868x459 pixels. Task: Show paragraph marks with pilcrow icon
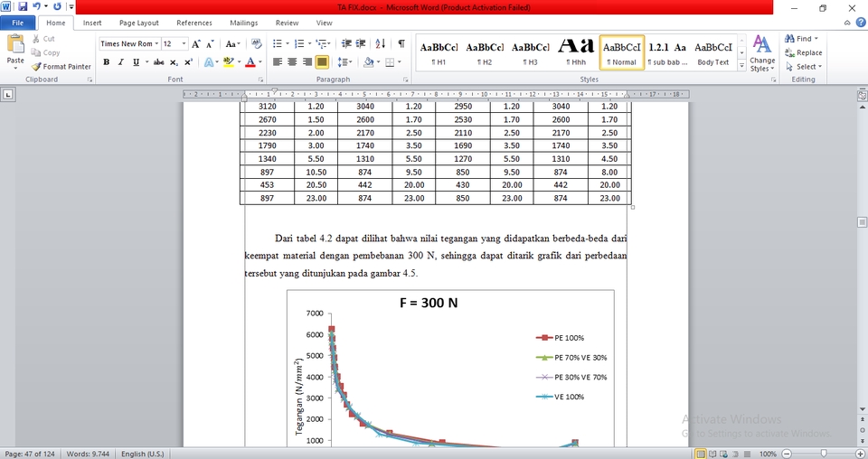pos(401,43)
